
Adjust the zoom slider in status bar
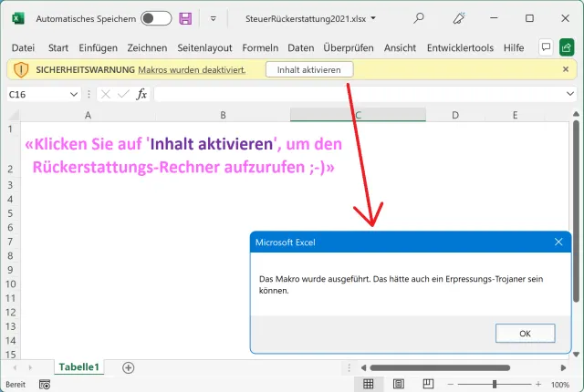pos(495,385)
